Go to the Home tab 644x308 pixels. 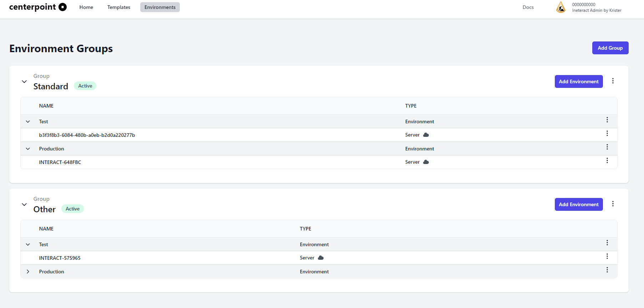pos(86,7)
